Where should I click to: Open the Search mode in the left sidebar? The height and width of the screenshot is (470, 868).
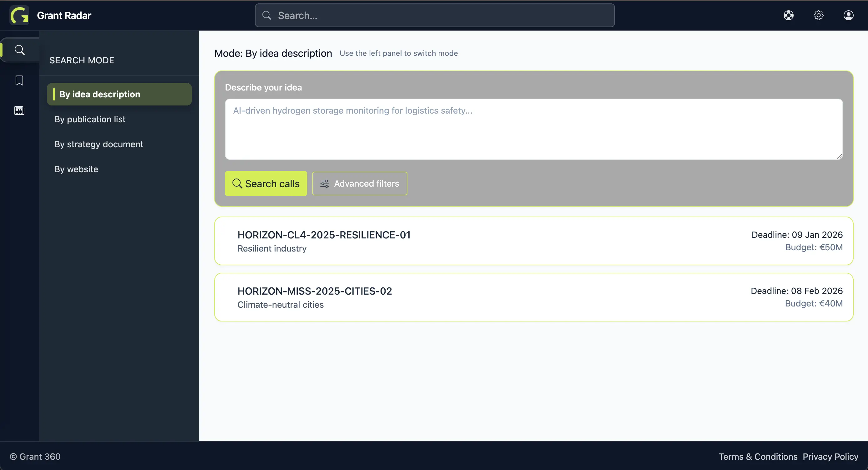(19, 50)
